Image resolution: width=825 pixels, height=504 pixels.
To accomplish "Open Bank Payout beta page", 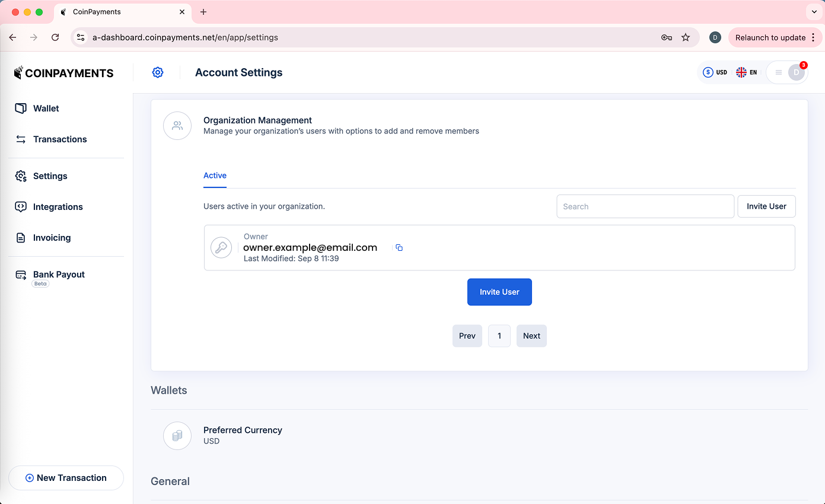I will click(59, 275).
